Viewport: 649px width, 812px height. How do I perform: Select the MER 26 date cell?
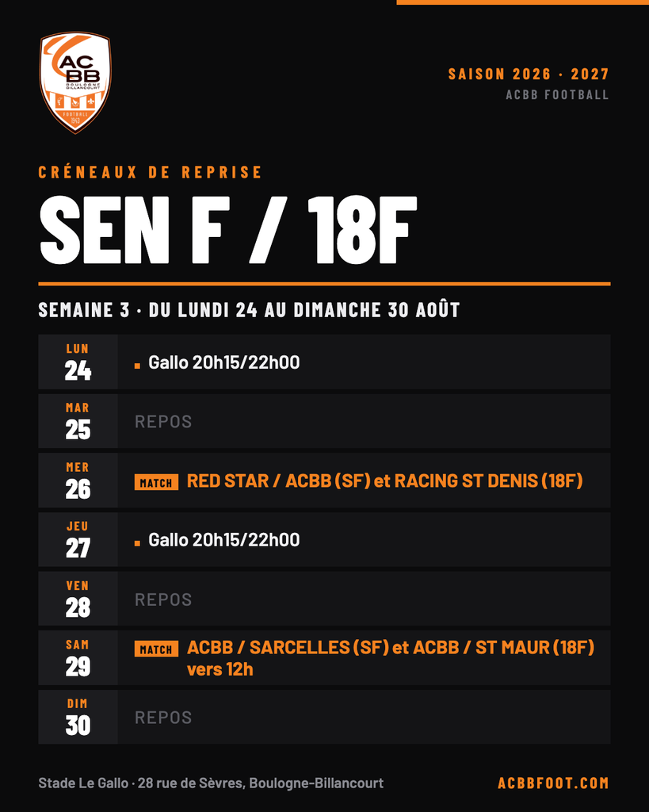pyautogui.click(x=78, y=480)
